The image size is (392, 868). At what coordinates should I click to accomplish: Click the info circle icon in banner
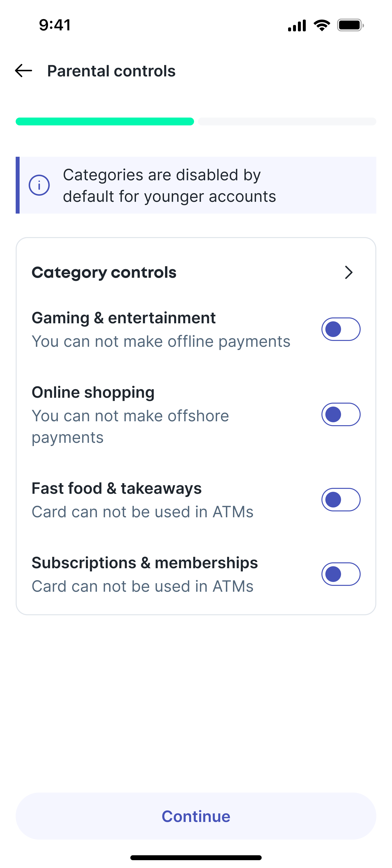click(x=39, y=185)
